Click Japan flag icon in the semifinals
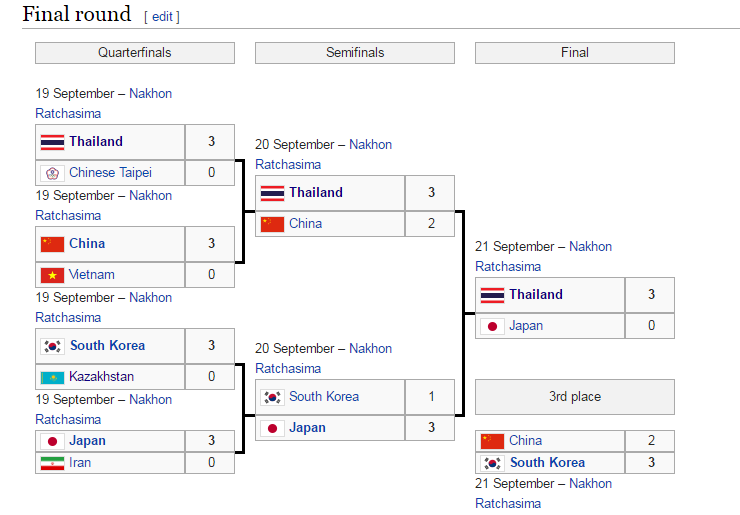This screenshot has width=740, height=515. pyautogui.click(x=272, y=428)
